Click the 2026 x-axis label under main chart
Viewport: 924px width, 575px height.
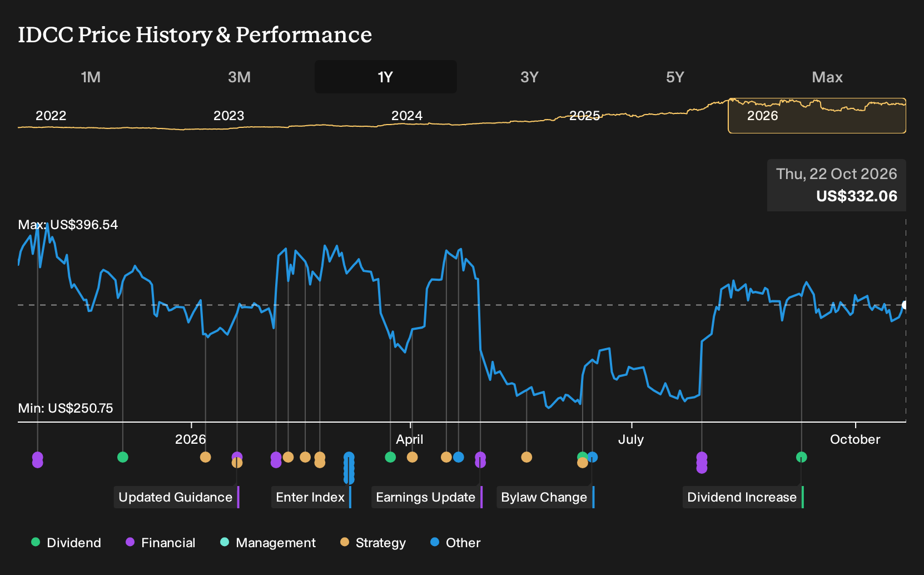191,439
